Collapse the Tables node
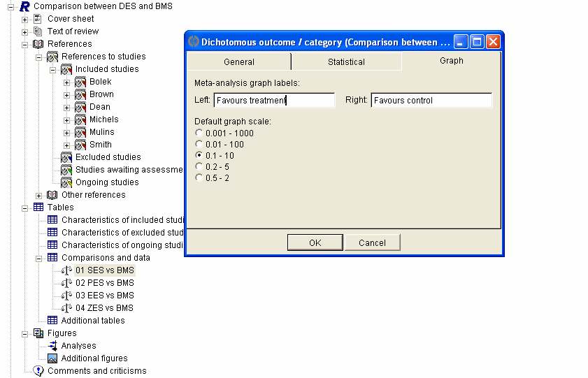588x378 pixels. [24, 208]
